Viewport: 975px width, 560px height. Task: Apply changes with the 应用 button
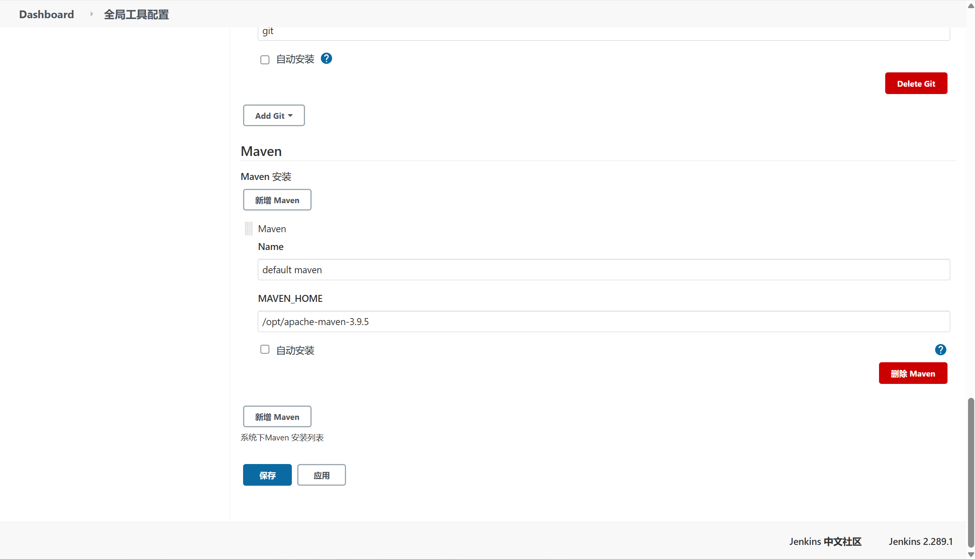321,475
